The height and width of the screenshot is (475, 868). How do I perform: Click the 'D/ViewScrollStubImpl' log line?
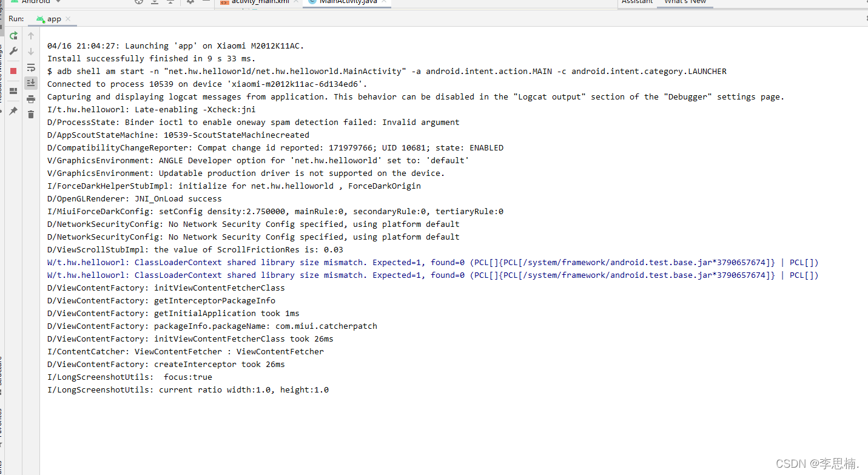click(x=195, y=250)
